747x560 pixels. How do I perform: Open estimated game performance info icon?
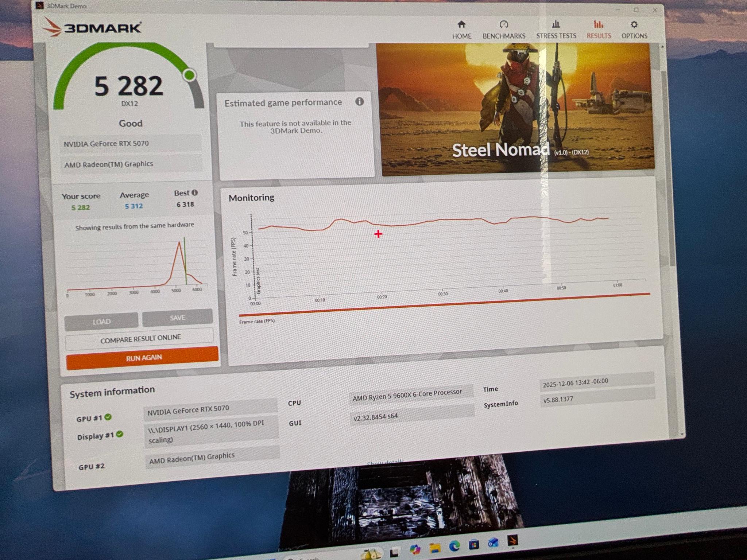tap(359, 101)
